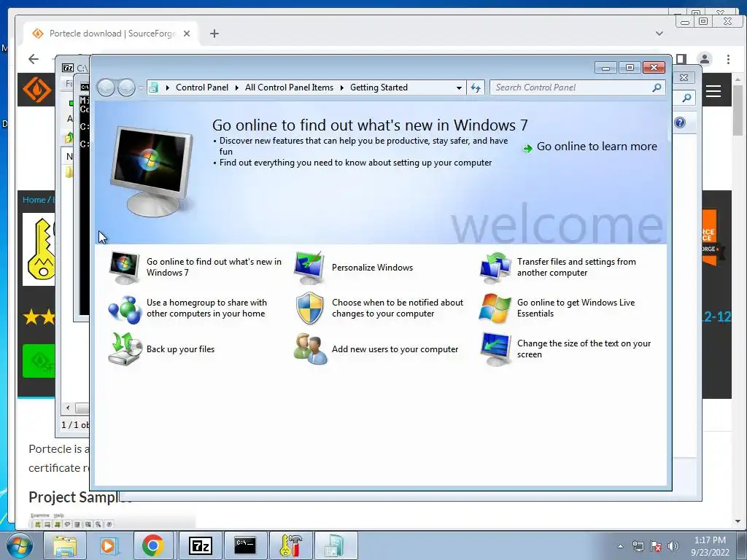Expand the breadcrumb arrow after Control Panel
The image size is (747, 560).
tap(237, 87)
